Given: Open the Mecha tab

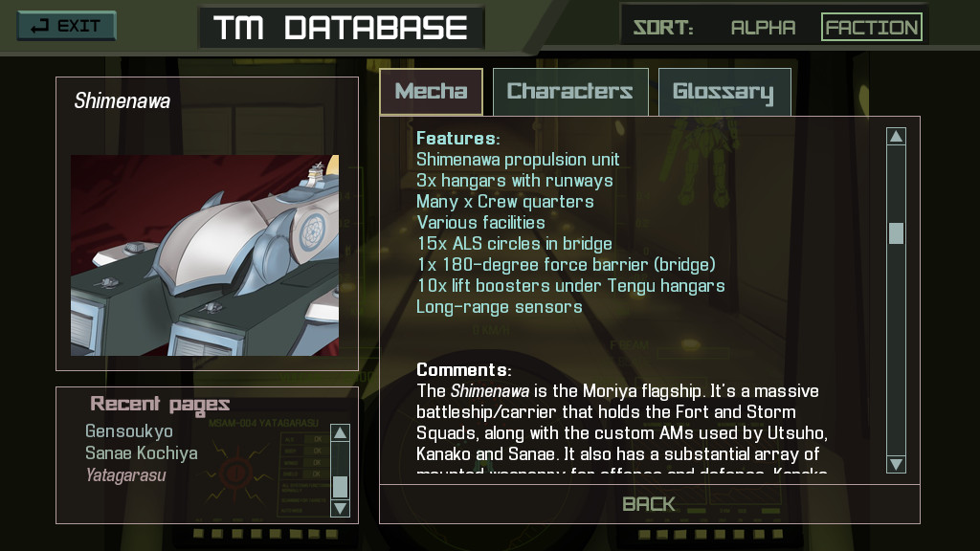Looking at the screenshot, I should point(432,92).
